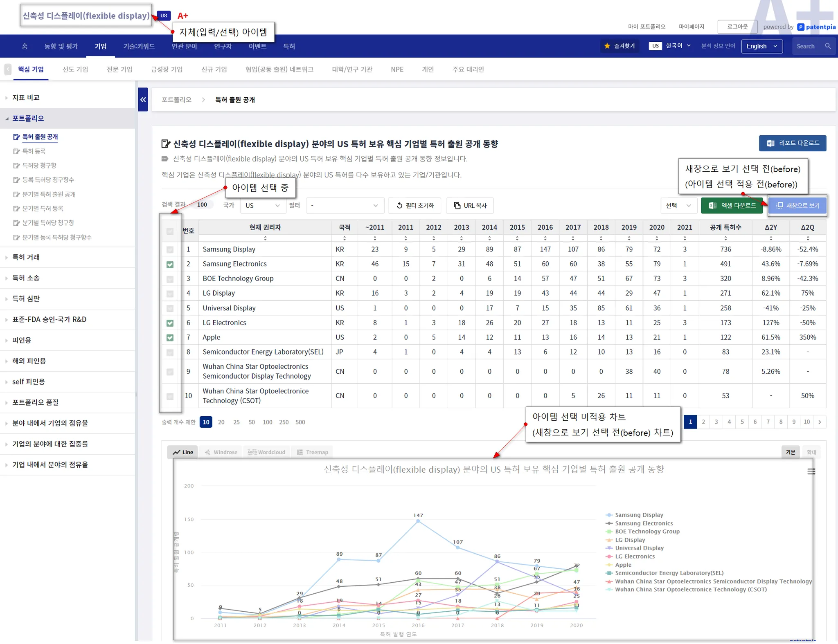This screenshot has height=644, width=838.
Task: Expand the 특허 거래 sidebar section
Action: (26, 257)
